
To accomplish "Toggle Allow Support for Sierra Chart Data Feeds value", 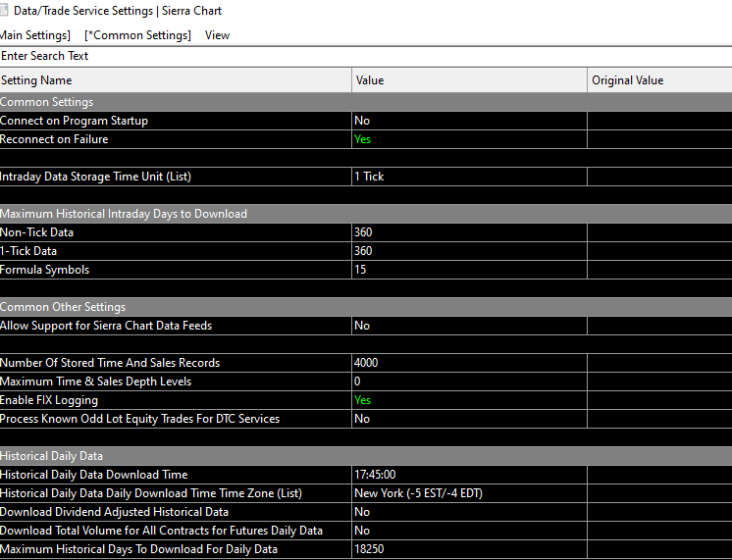I will pos(469,326).
